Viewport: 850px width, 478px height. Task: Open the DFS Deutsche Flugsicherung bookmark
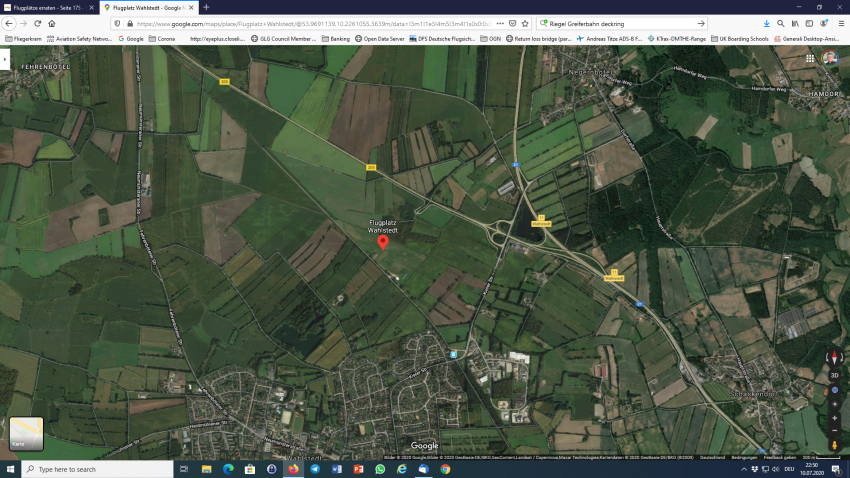coord(442,38)
